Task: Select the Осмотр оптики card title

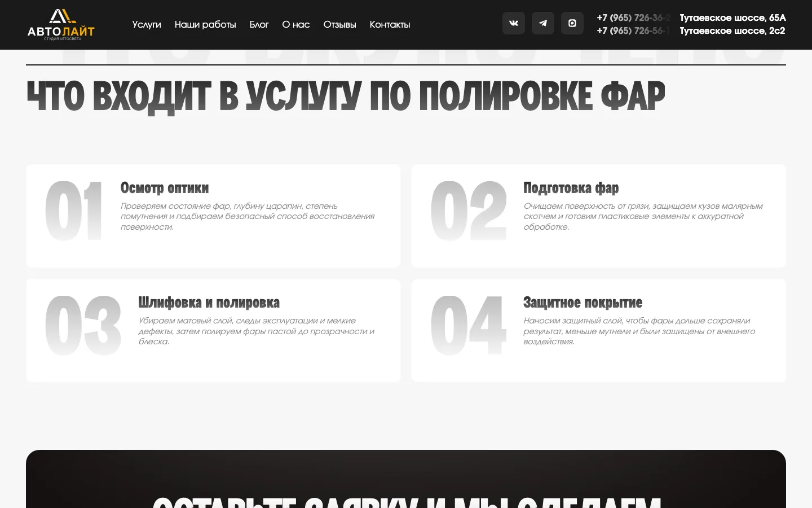Action: pyautogui.click(x=165, y=188)
